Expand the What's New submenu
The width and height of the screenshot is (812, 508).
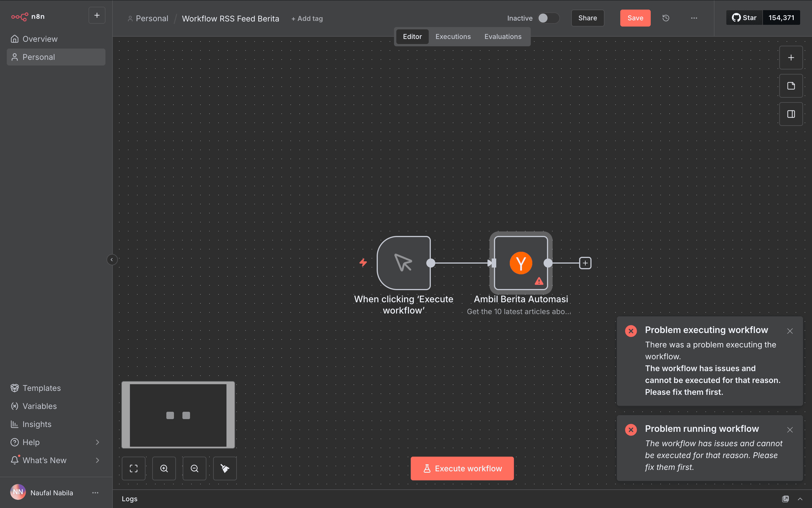(56, 461)
